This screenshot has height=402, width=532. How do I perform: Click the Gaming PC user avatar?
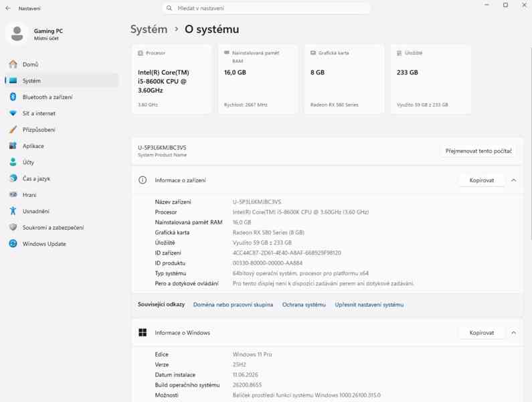tap(17, 34)
